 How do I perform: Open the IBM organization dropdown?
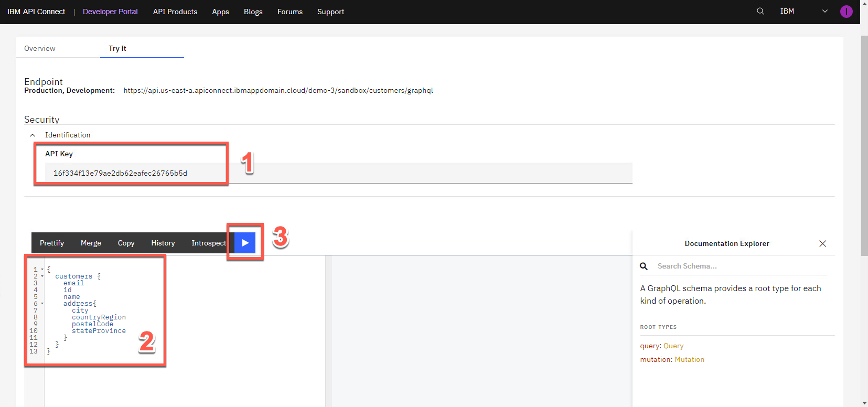pos(824,11)
